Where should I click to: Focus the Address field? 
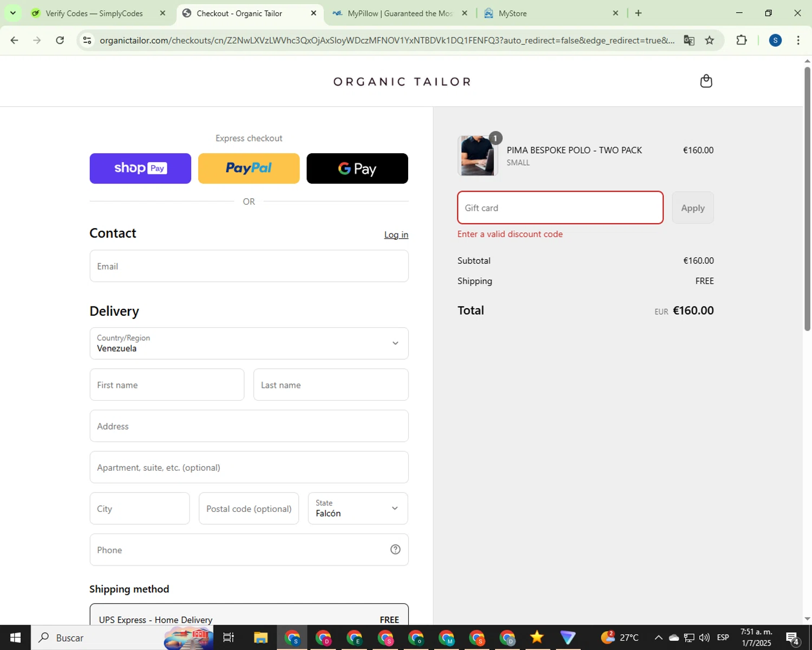point(249,426)
